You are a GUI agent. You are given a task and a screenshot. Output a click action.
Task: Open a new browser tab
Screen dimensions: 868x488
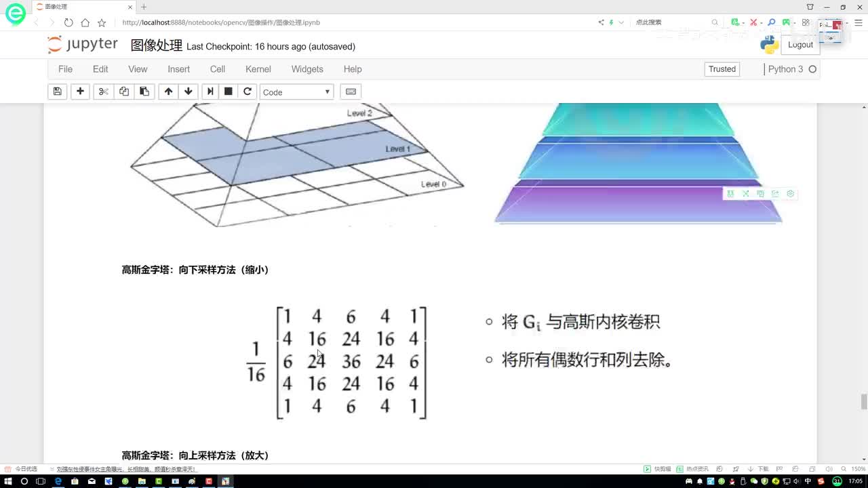(x=143, y=7)
